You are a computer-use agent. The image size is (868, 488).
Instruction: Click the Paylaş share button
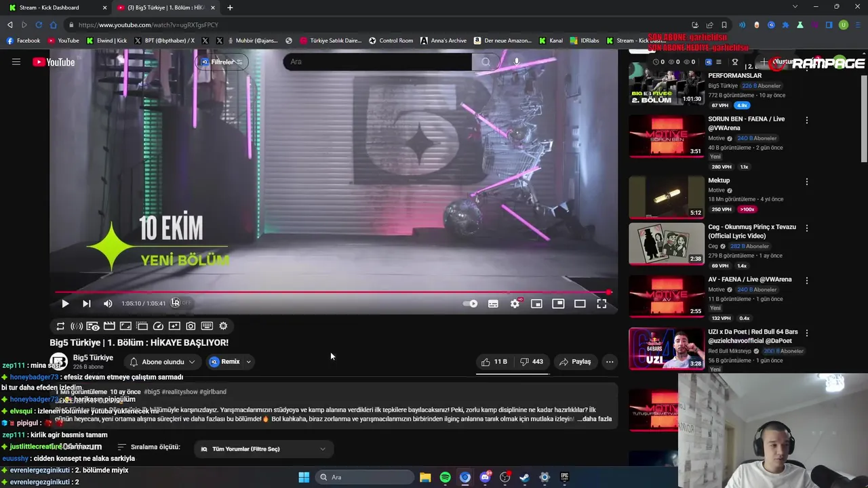(x=575, y=362)
